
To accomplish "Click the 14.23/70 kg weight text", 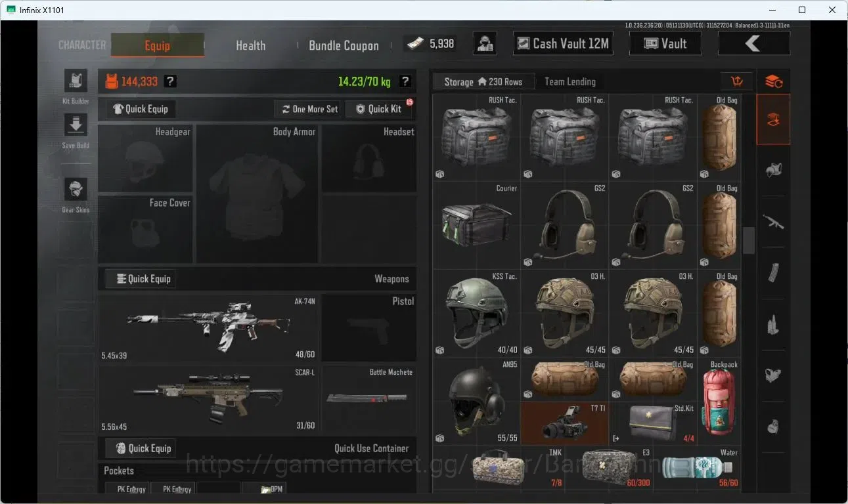I will (x=364, y=82).
